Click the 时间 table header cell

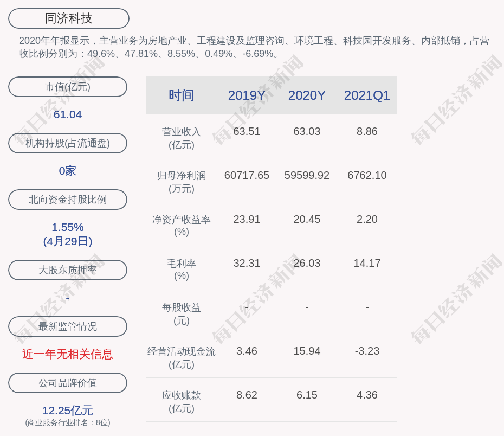[x=182, y=95]
